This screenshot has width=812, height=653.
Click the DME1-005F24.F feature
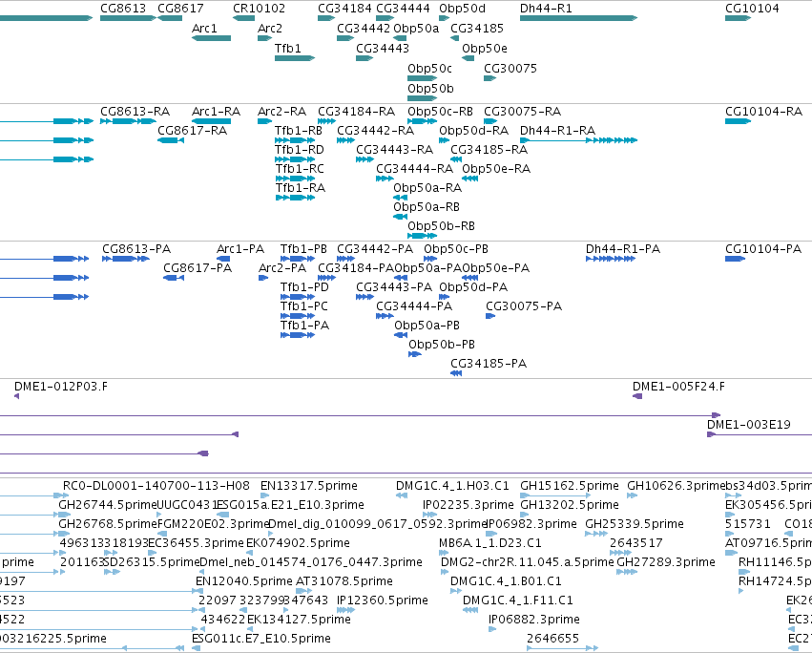point(637,396)
